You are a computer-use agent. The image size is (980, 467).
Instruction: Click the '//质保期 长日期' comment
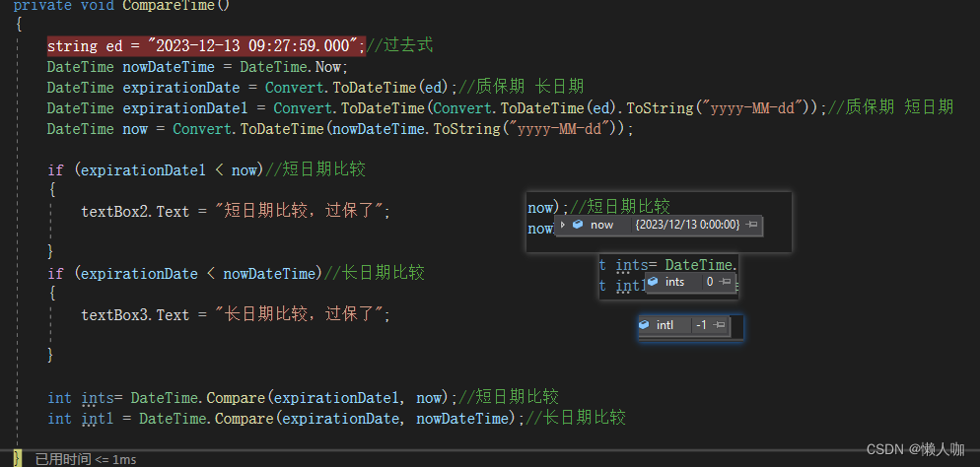click(522, 87)
